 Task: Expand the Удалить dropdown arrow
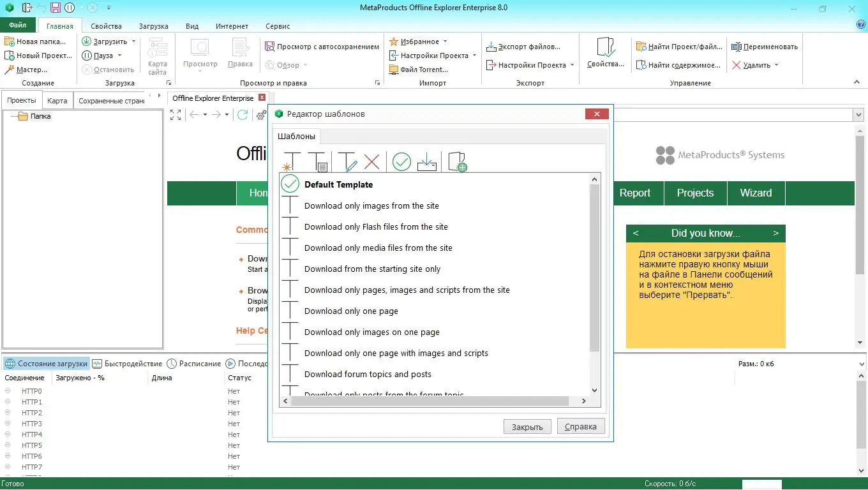[x=776, y=65]
